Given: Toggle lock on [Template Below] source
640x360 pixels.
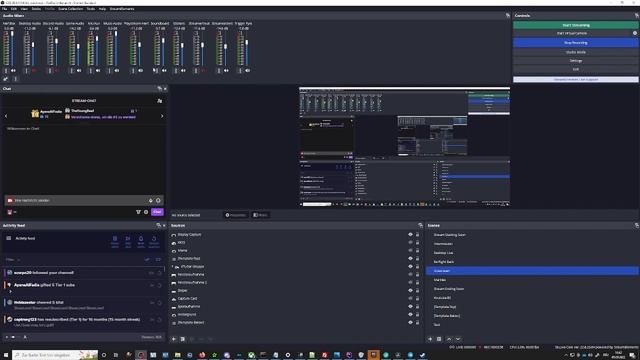Looking at the screenshot, I should point(417,322).
